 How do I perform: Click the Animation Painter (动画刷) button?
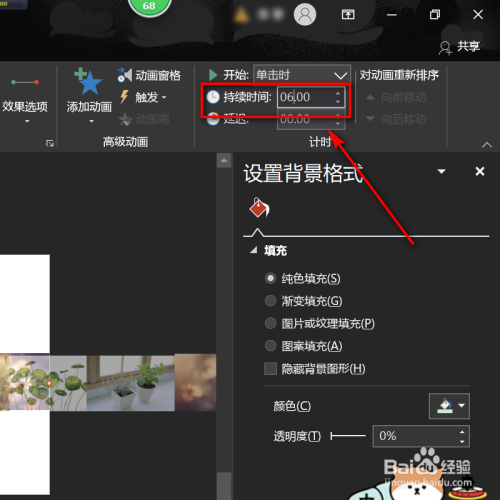pyautogui.click(x=144, y=119)
